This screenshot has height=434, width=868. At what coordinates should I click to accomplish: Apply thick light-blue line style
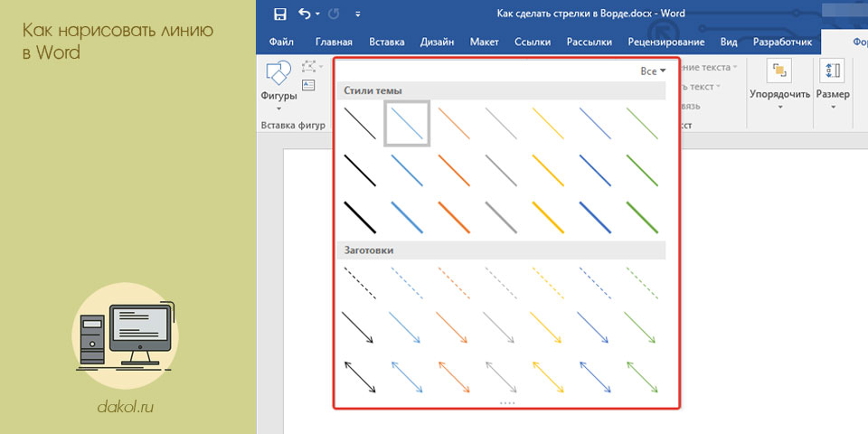[407, 217]
